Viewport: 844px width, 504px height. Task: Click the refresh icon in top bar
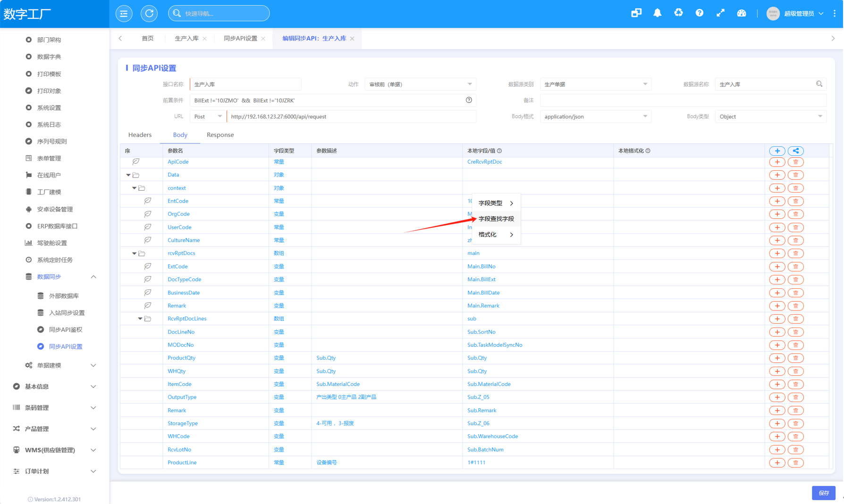pos(149,13)
